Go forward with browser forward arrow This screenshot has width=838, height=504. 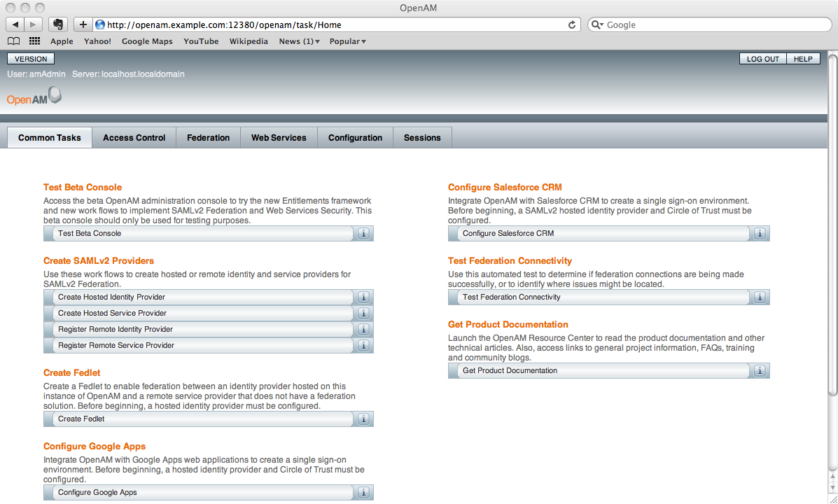tap(33, 24)
